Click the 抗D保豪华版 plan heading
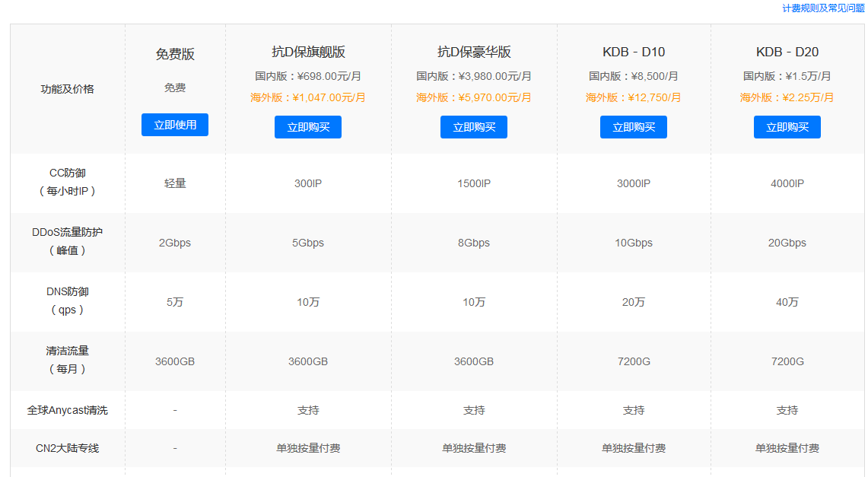Viewport: 868px width, 477px height. tap(474, 52)
